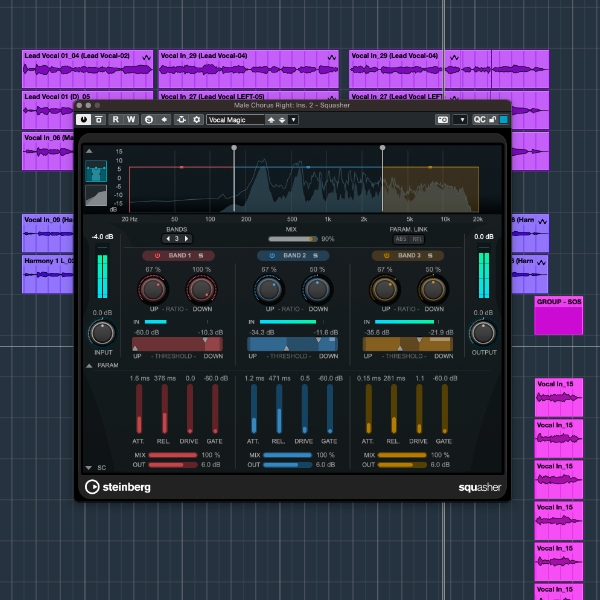Click the -4.0 dB input peak value

[x=103, y=237]
